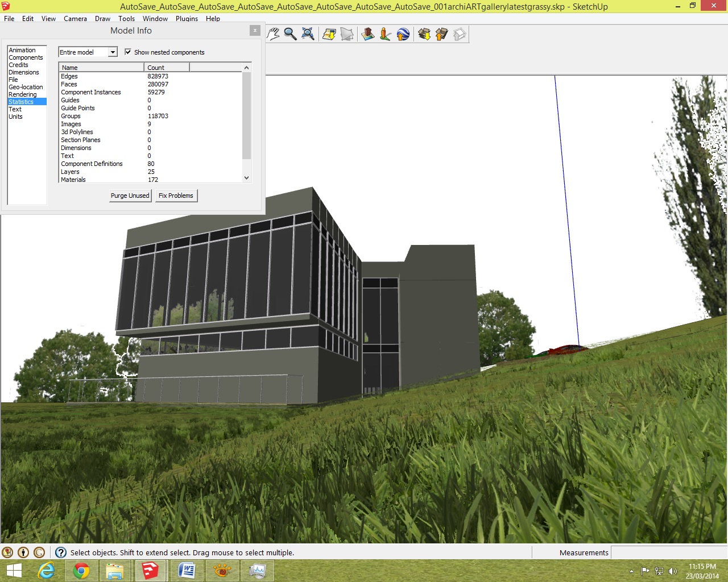The height and width of the screenshot is (582, 728).
Task: Open the Camera menu
Action: click(75, 19)
